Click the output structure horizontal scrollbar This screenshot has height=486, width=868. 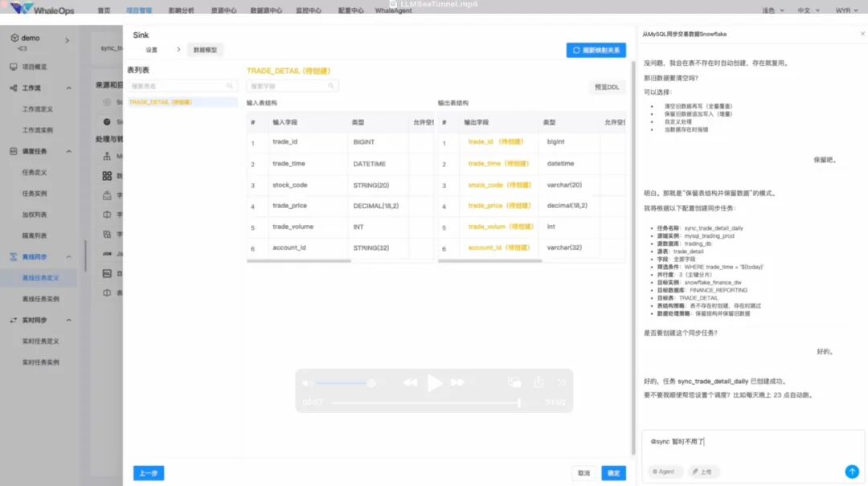click(490, 261)
